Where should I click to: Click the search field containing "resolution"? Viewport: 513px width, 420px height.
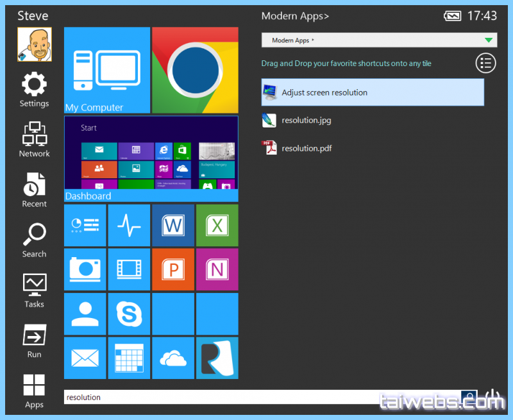tap(262, 397)
